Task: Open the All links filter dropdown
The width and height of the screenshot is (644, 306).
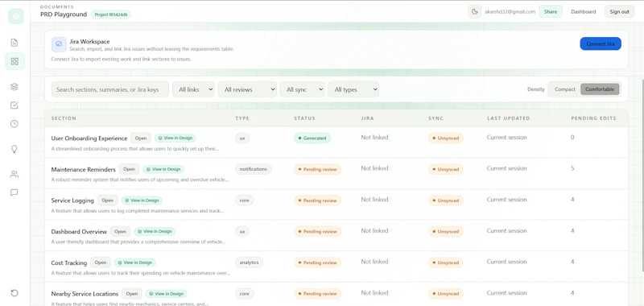Action: (x=193, y=89)
